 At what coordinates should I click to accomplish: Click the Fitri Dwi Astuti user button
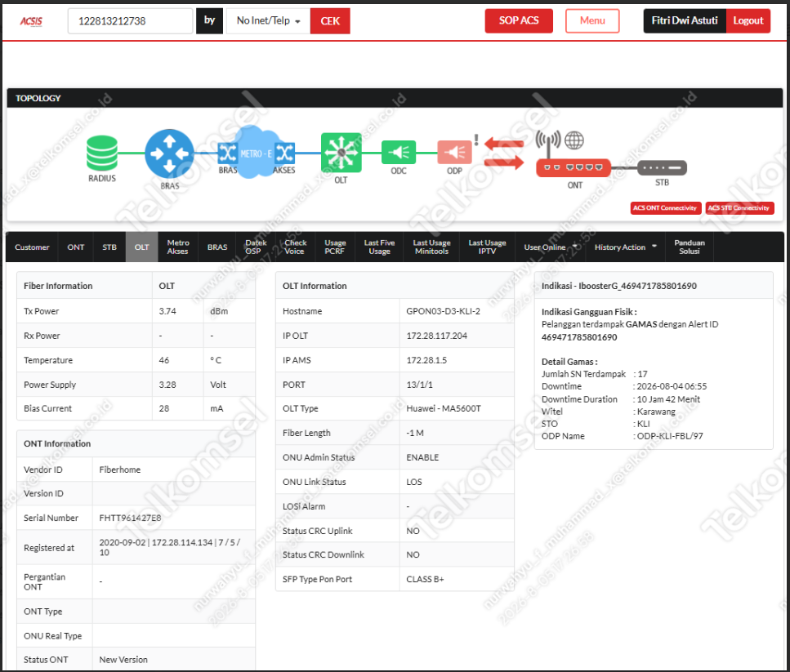tap(684, 20)
